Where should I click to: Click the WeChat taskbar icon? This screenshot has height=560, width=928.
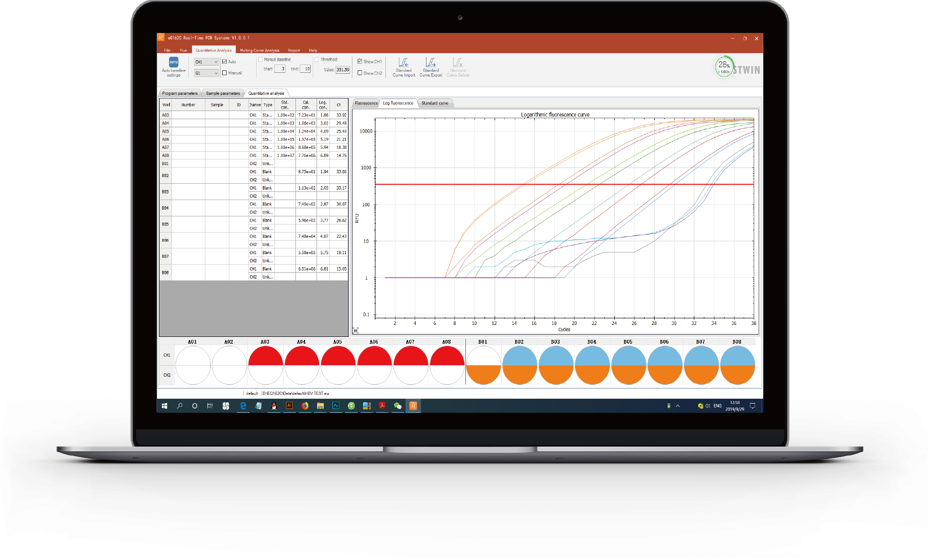coord(397,406)
